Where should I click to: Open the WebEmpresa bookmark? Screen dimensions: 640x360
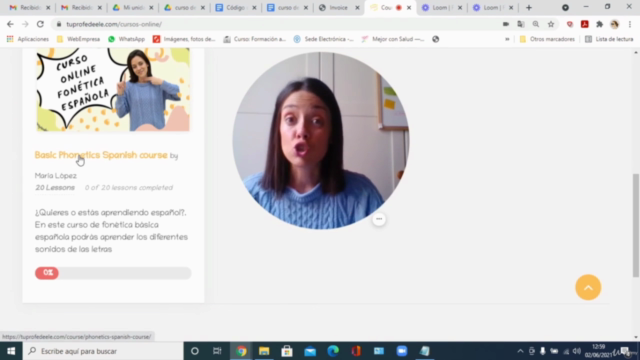[x=78, y=39]
